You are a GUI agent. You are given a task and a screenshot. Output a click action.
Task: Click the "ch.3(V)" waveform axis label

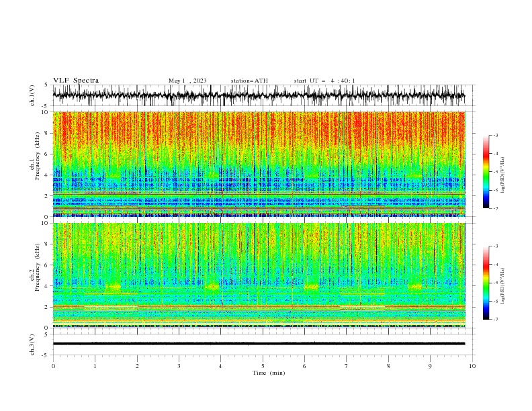(x=32, y=345)
